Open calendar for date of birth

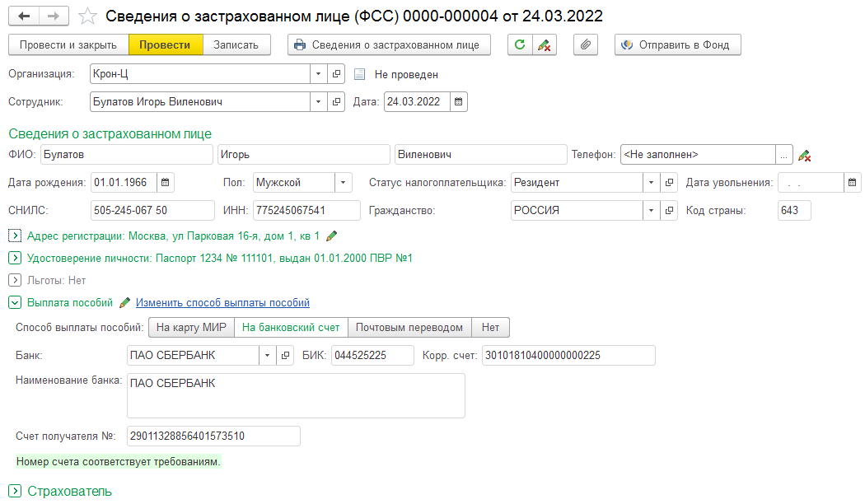(x=165, y=183)
